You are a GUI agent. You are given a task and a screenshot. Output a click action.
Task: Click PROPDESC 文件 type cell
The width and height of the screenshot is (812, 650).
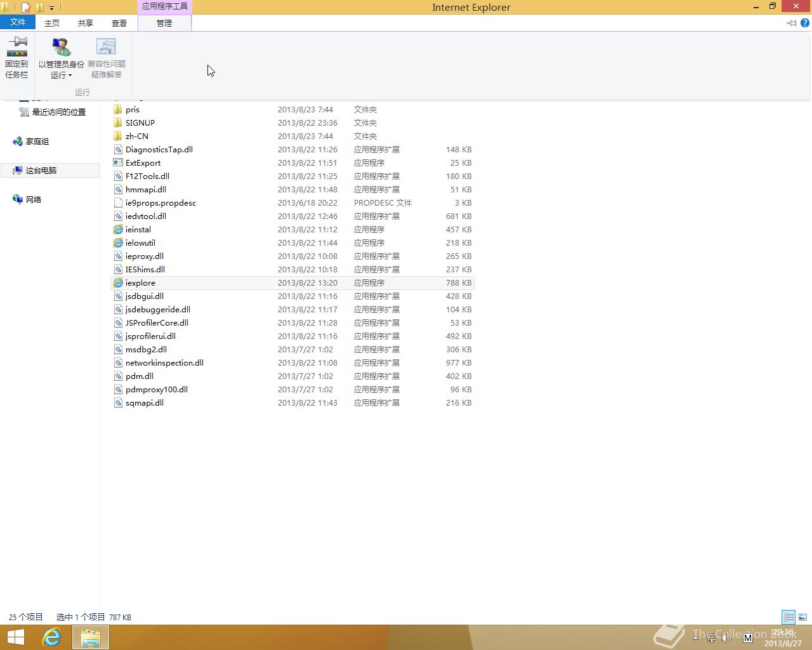[383, 203]
